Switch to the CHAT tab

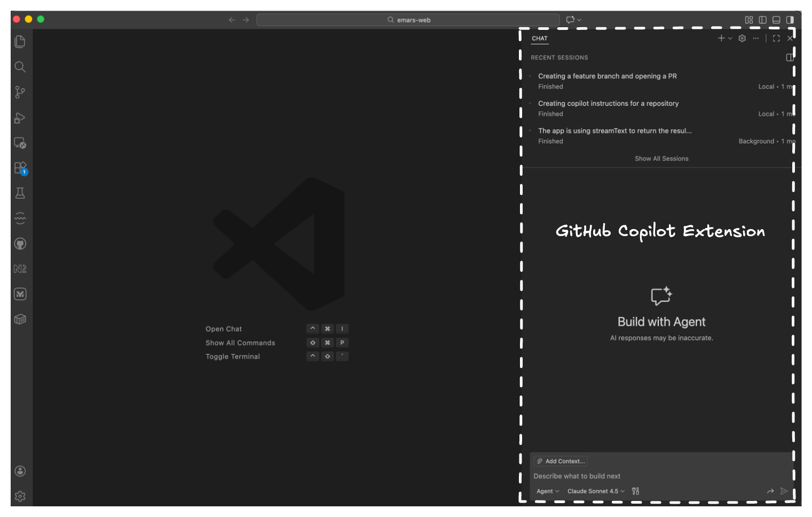coord(539,38)
